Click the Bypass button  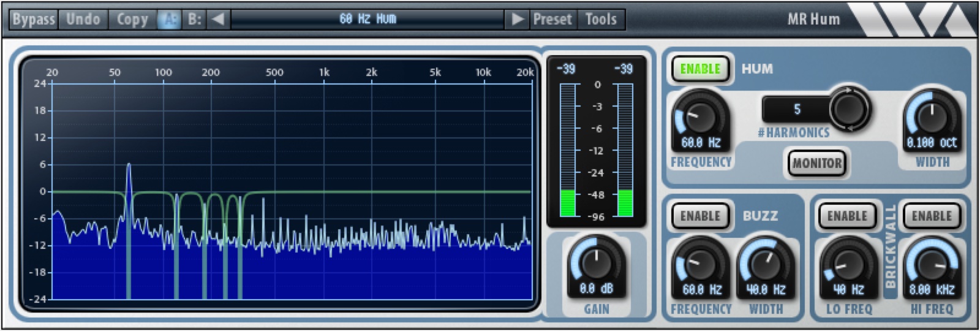coord(34,19)
